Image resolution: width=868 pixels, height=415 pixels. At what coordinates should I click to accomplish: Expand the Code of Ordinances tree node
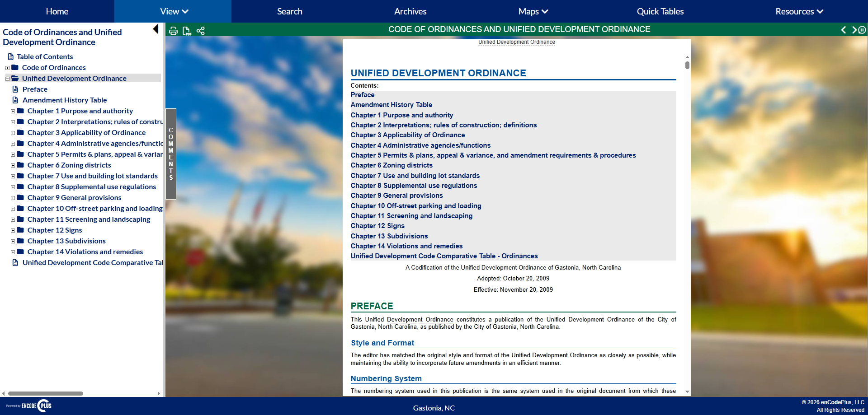pos(7,68)
